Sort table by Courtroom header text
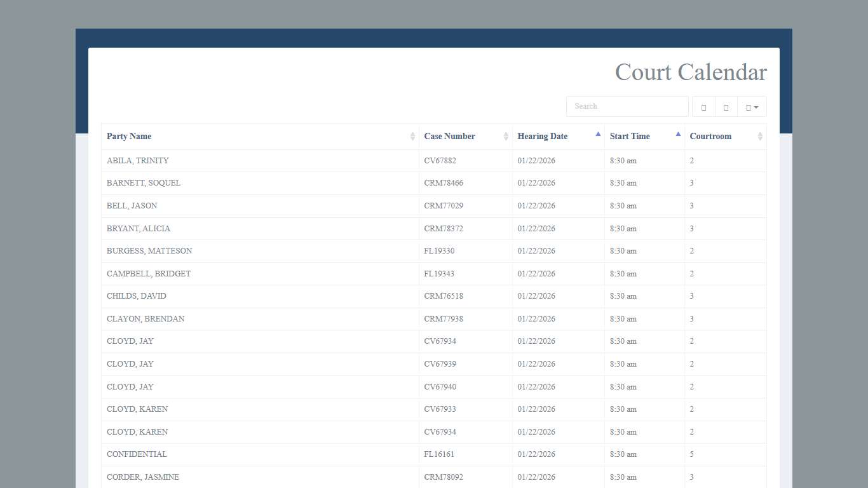The width and height of the screenshot is (868, 488). pos(710,137)
